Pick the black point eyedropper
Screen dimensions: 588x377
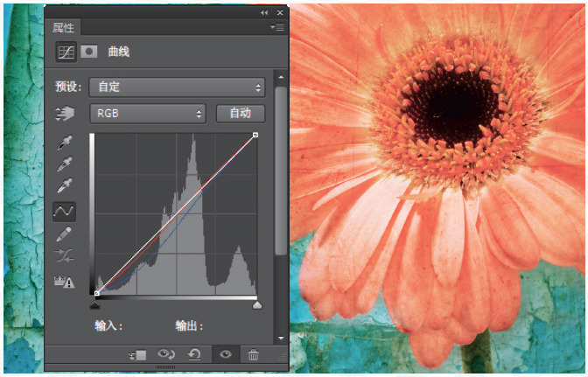coord(65,142)
